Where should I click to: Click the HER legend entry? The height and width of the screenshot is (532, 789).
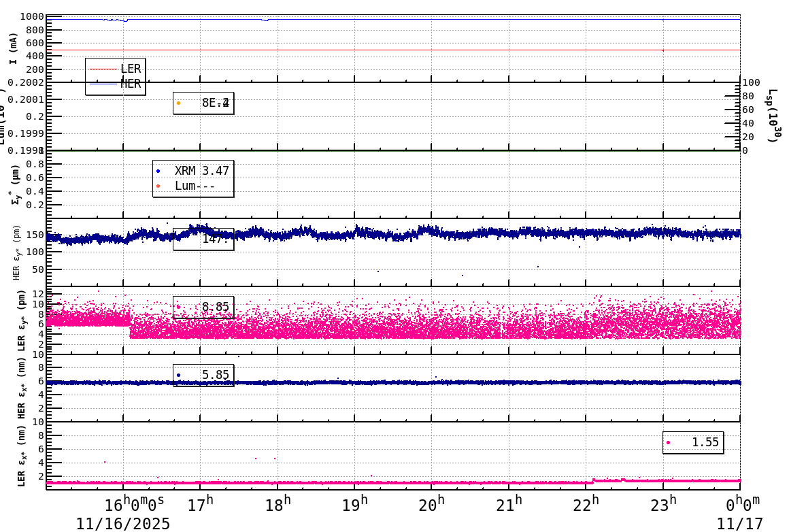[x=115, y=84]
